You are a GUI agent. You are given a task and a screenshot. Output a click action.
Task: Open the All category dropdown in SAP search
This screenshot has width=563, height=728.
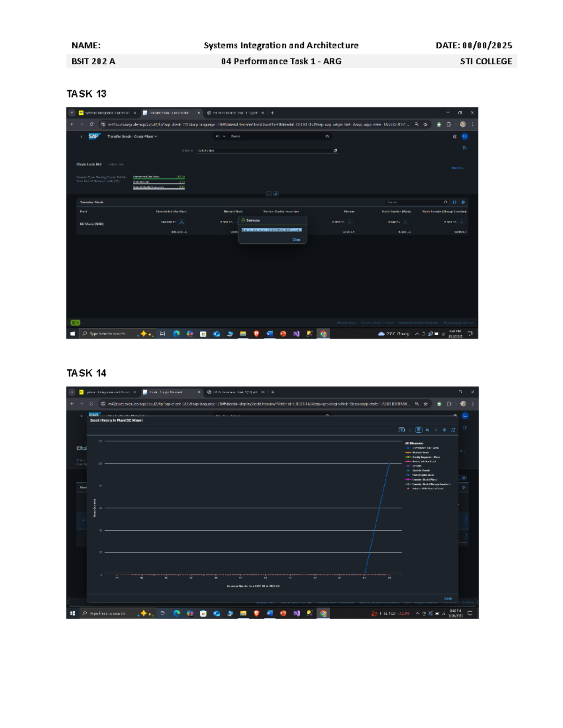[220, 136]
